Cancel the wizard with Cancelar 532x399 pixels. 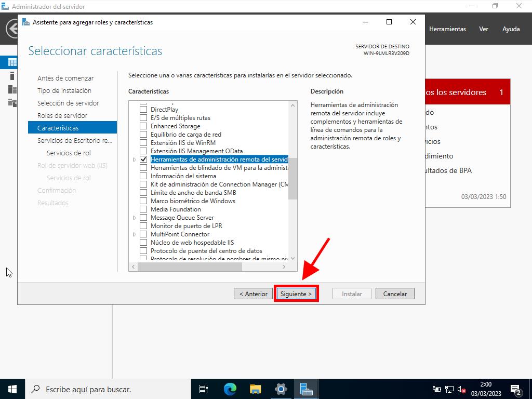(395, 294)
